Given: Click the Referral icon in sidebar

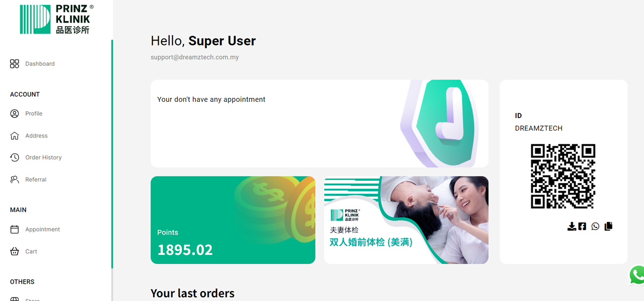Looking at the screenshot, I should tap(14, 179).
